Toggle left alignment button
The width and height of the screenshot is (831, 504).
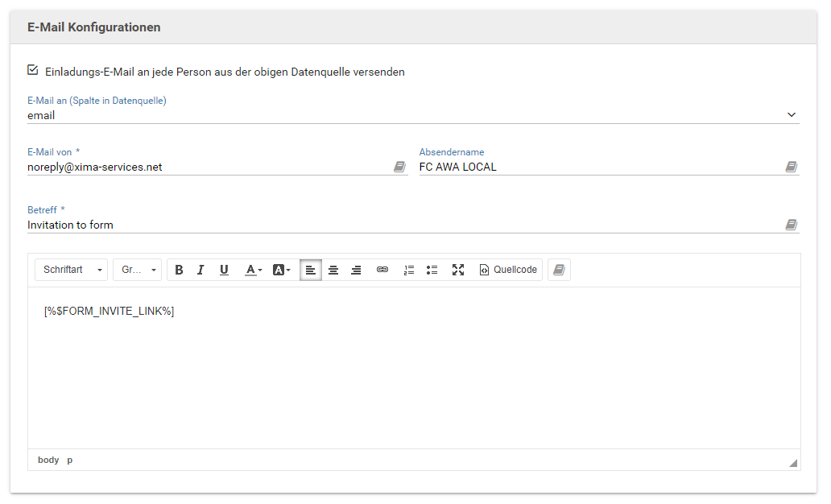coord(310,270)
